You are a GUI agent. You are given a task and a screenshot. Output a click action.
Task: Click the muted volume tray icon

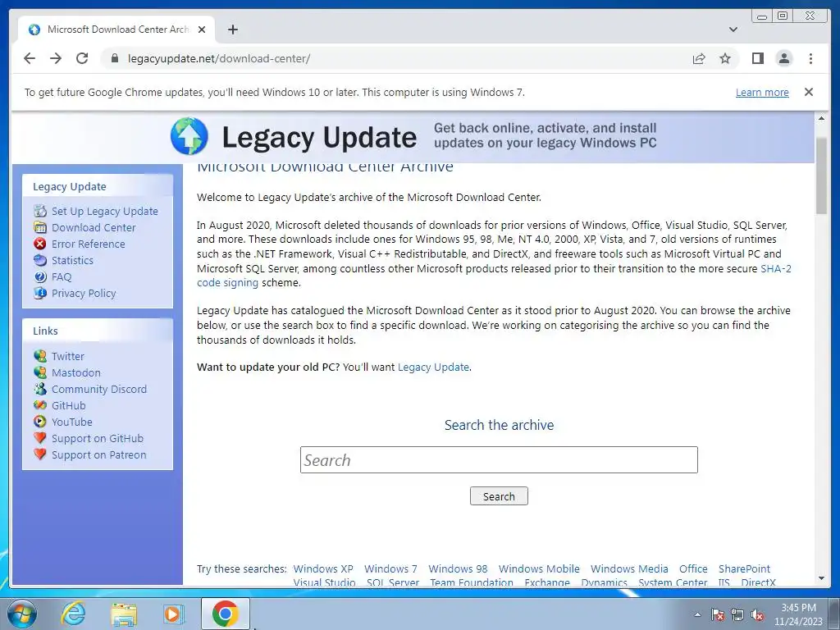coord(757,614)
